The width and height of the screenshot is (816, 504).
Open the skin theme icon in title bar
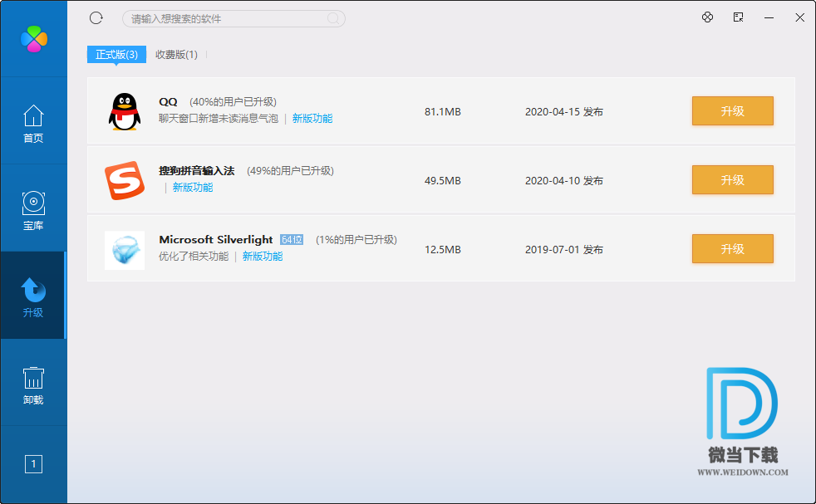(x=707, y=17)
